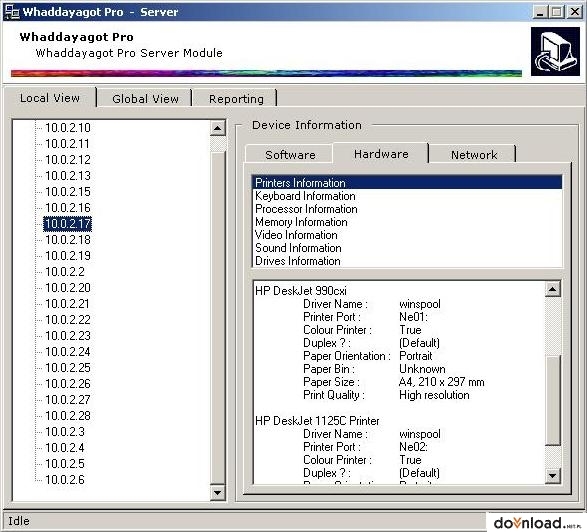This screenshot has height=532, width=587.
Task: Select host 10.0.2.23 in tree
Action: coord(68,336)
